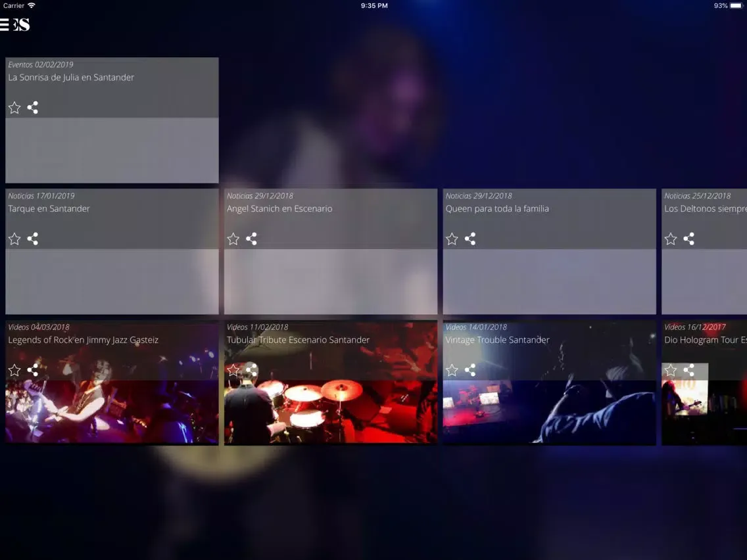Open the hamburger menu icon
The width and height of the screenshot is (747, 560).
tap(5, 24)
